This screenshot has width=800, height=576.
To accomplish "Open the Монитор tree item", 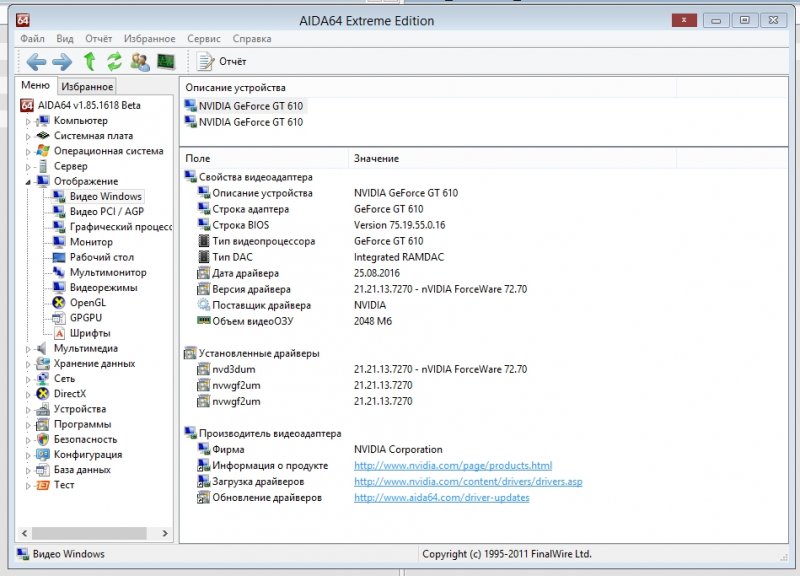I will 91,242.
